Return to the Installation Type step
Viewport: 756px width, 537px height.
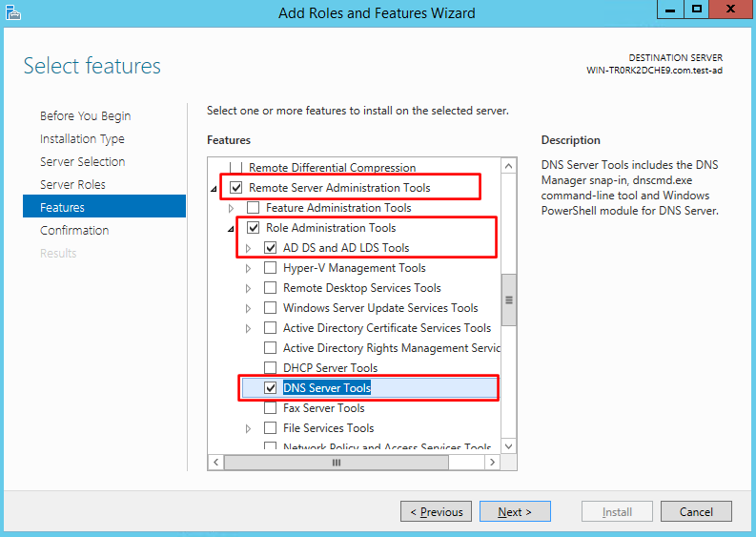pos(81,138)
